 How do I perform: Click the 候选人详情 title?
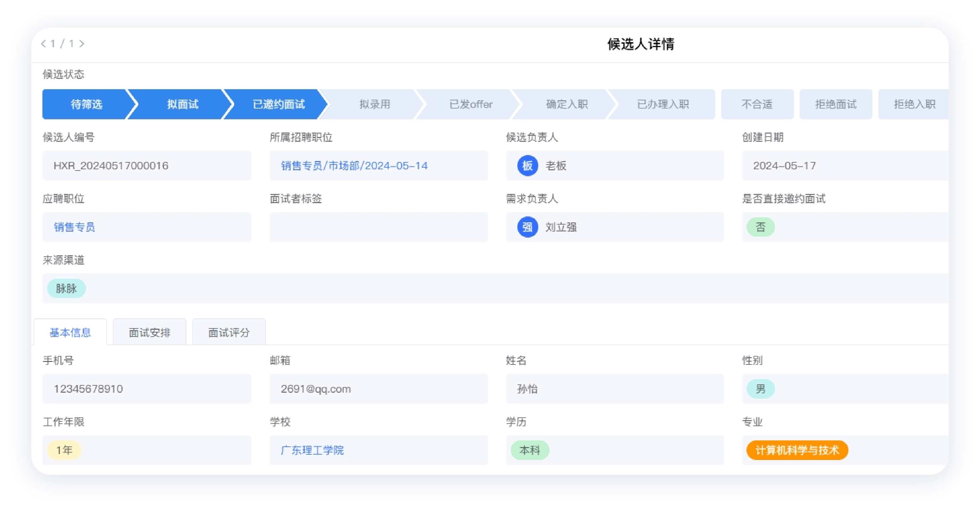pos(641,44)
